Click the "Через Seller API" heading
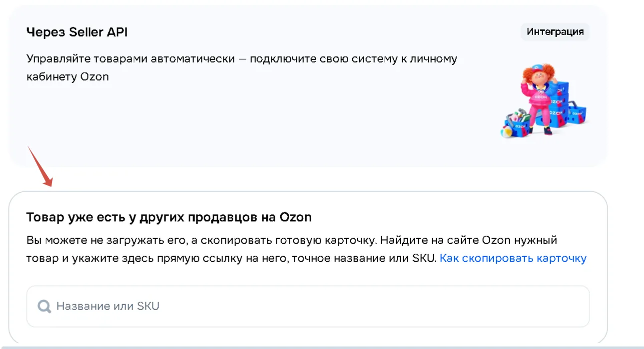 coord(77,32)
